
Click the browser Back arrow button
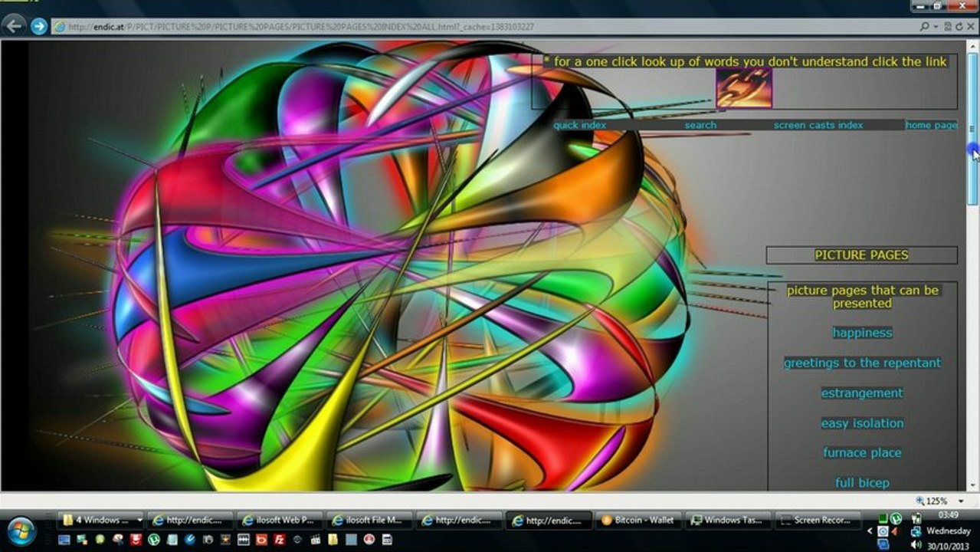15,26
